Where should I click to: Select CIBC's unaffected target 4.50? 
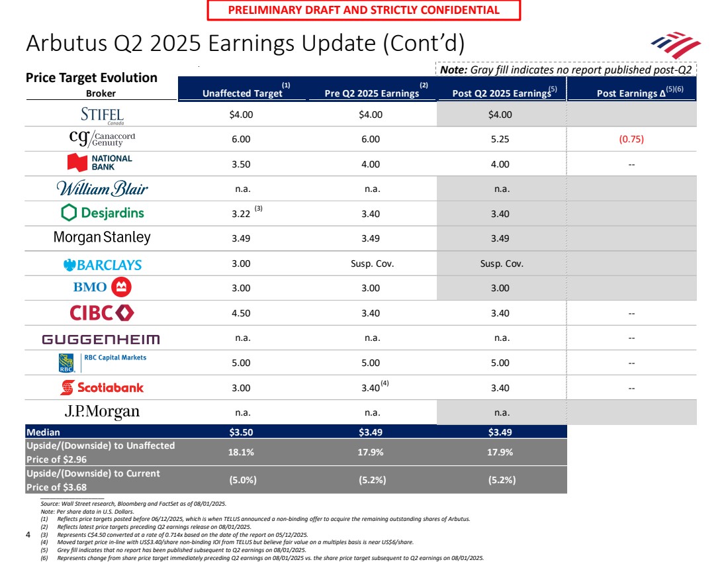coord(241,313)
